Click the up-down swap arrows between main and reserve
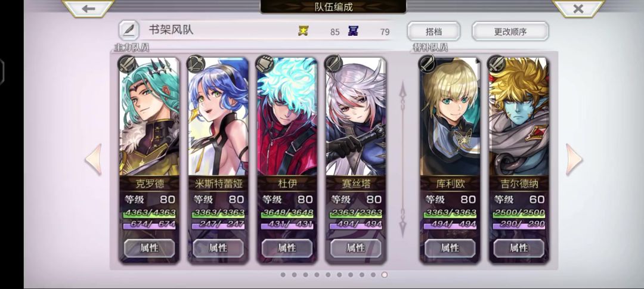This screenshot has width=644, height=289. [402, 159]
